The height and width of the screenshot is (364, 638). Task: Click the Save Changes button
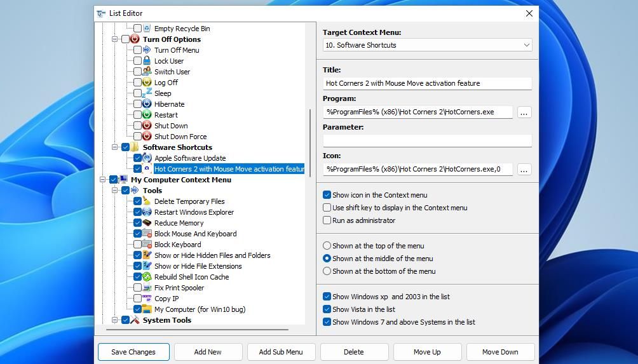pyautogui.click(x=133, y=352)
